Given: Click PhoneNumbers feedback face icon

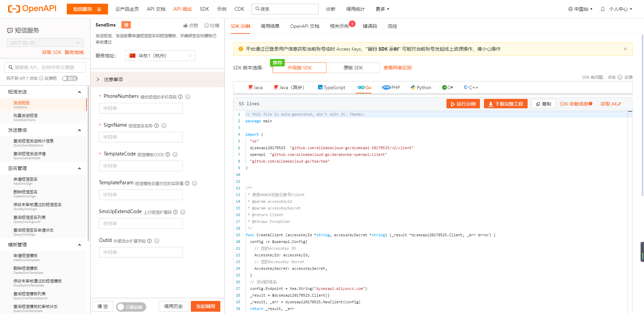Looking at the screenshot, I should click(188, 97).
